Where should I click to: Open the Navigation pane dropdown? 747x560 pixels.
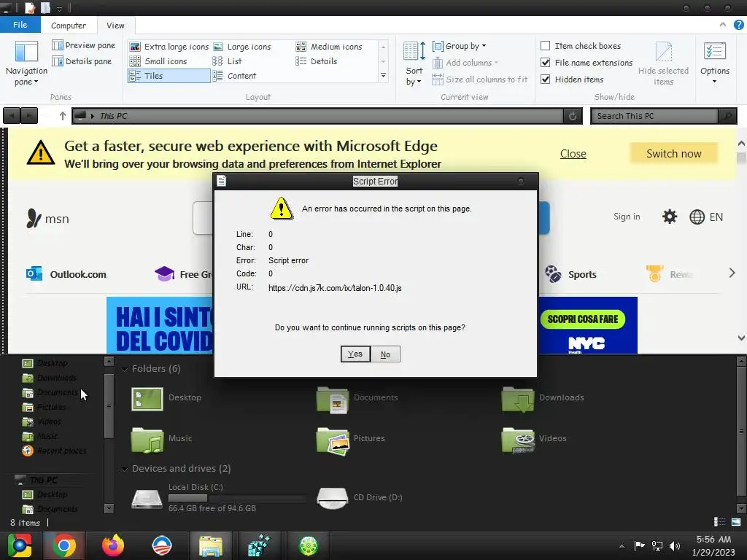pos(26,64)
